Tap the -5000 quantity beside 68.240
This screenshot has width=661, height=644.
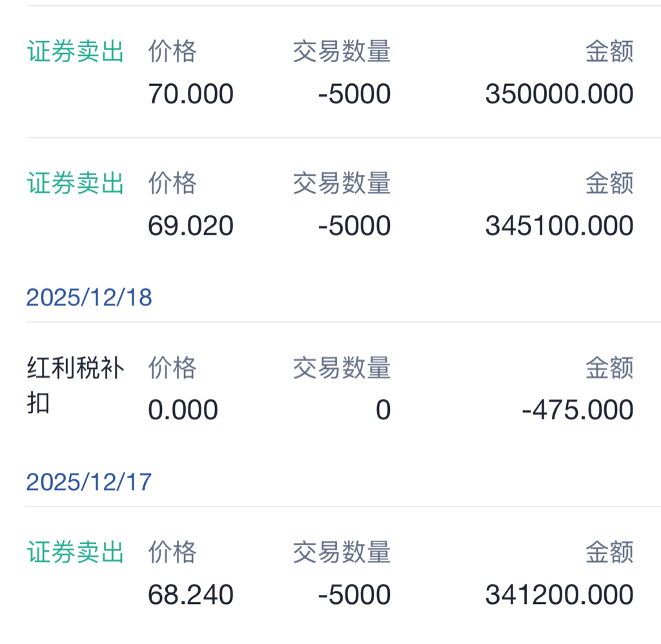[354, 595]
